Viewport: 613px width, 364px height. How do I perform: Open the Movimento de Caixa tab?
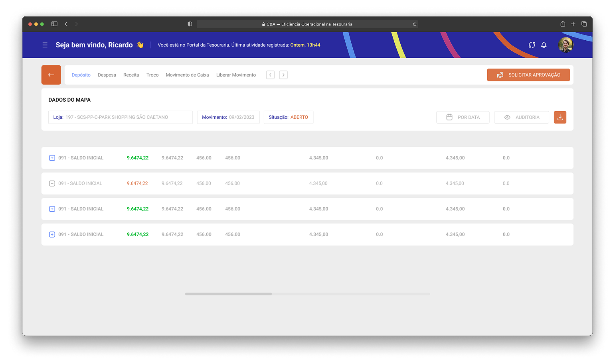(x=187, y=75)
